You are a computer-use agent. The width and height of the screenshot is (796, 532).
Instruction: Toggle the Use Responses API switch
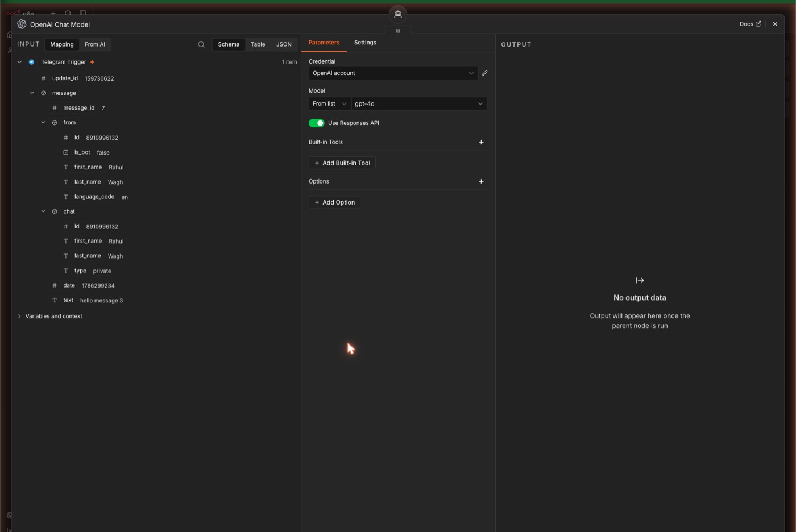point(317,123)
